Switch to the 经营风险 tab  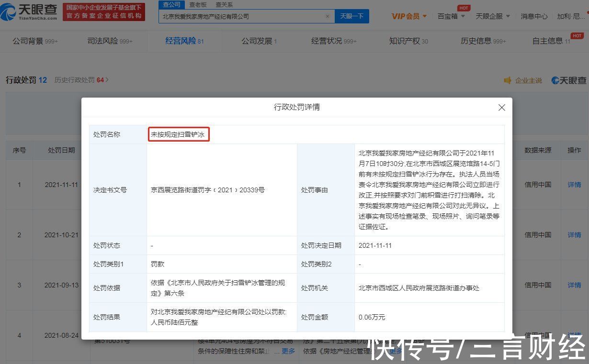[184, 41]
